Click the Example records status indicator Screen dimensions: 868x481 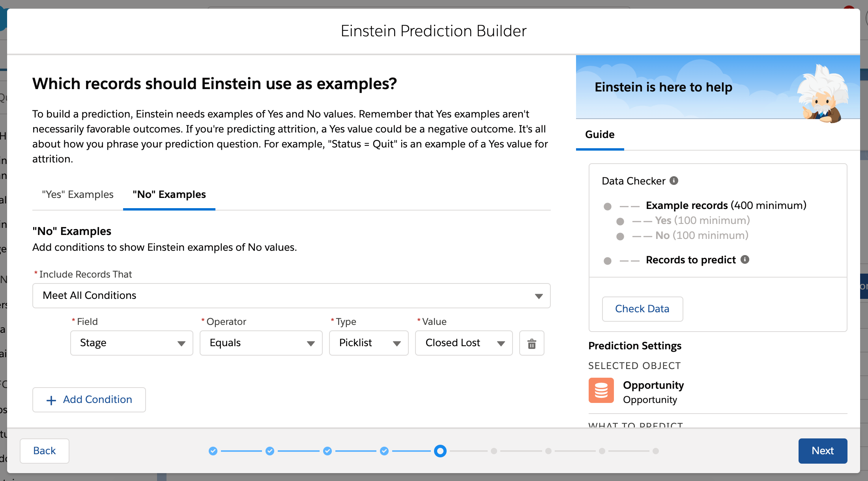click(608, 207)
